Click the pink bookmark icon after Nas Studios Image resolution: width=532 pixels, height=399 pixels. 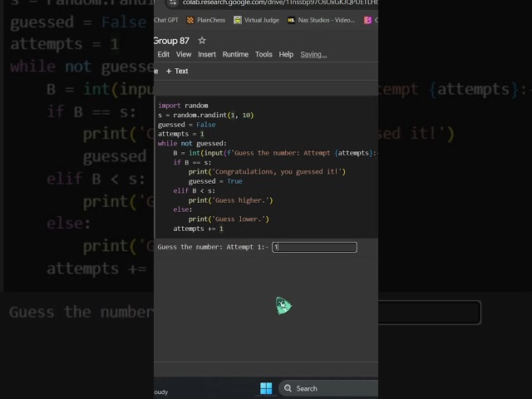coord(367,20)
